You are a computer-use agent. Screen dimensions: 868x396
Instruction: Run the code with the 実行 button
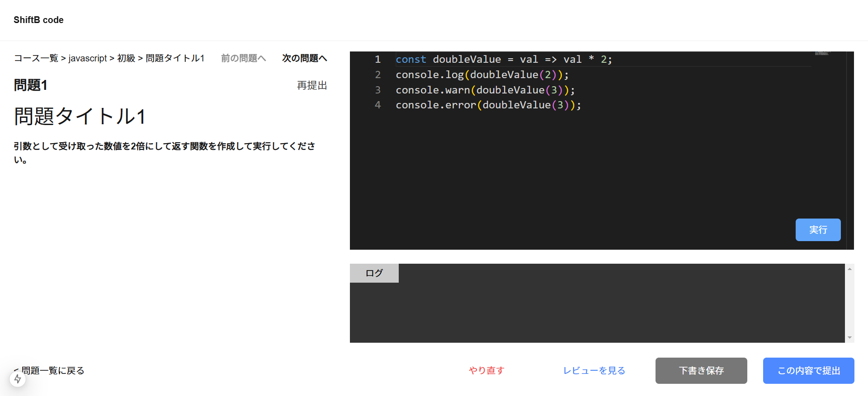[818, 230]
